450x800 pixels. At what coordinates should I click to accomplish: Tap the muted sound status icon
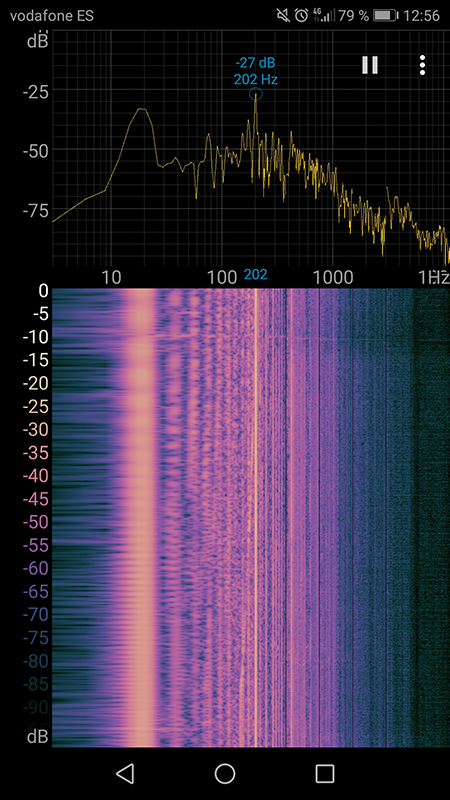click(283, 16)
